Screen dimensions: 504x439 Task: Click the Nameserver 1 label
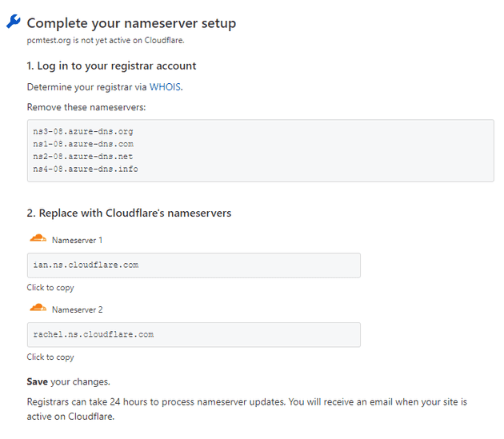pyautogui.click(x=77, y=240)
